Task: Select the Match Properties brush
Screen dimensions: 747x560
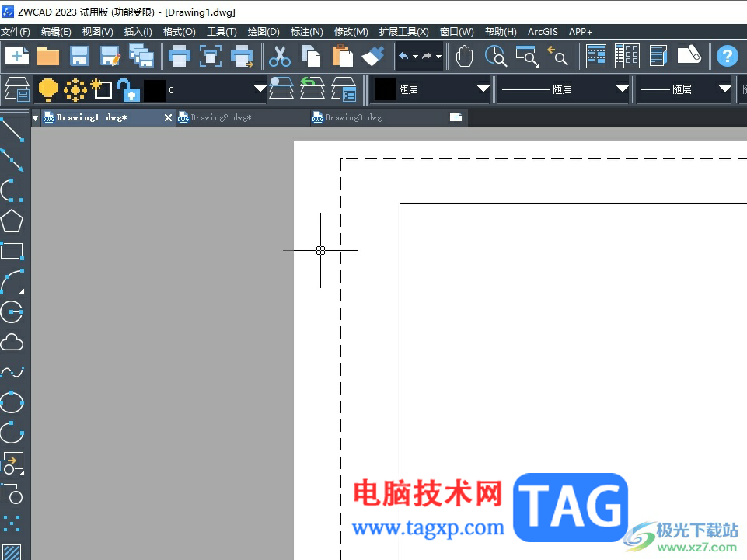Action: 373,56
